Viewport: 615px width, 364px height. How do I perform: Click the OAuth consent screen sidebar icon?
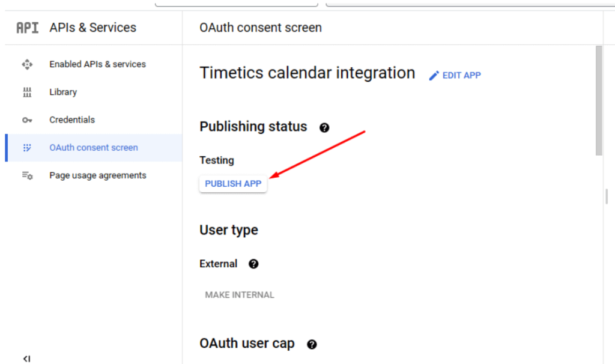(27, 148)
